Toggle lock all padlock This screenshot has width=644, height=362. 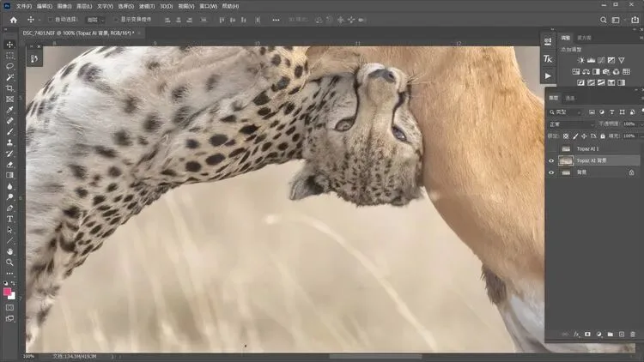coord(603,136)
